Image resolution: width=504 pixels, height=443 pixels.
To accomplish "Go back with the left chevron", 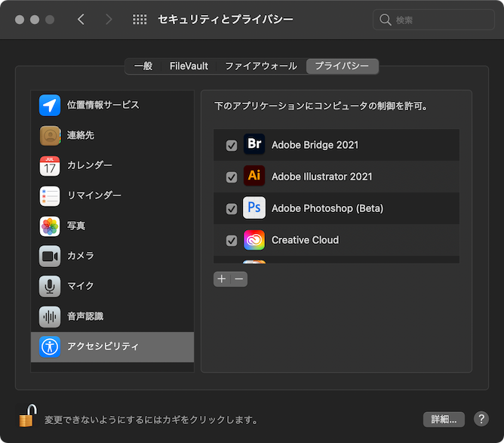I will tap(81, 20).
